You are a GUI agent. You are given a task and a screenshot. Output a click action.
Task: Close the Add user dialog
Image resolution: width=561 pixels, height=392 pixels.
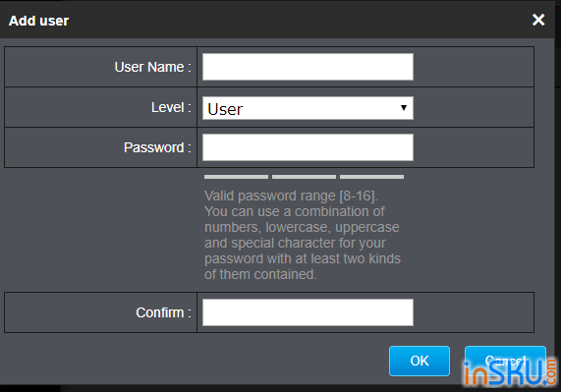(538, 20)
